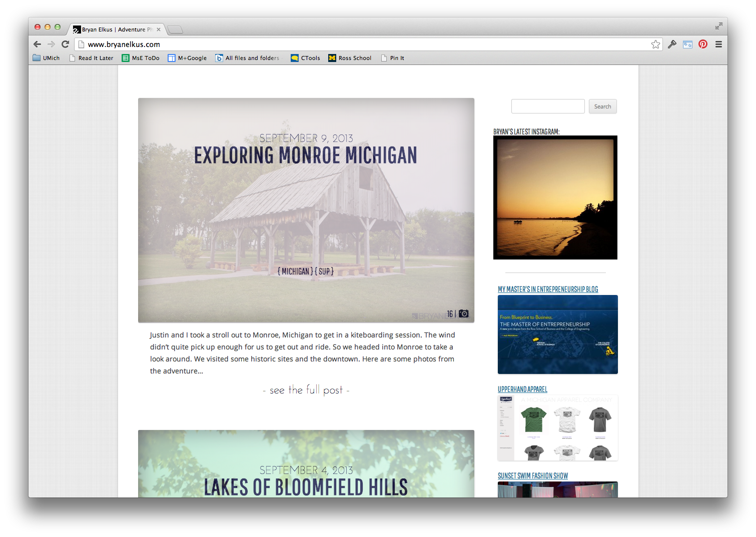Open the Lakes of Bloomfield Hills post title
The height and width of the screenshot is (537, 756).
point(306,487)
